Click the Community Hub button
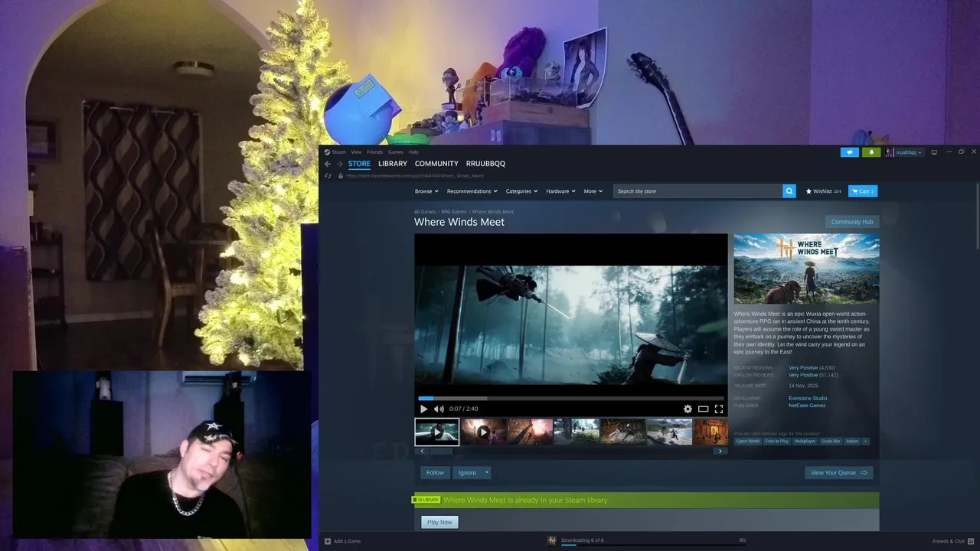980x551 pixels. click(x=852, y=222)
